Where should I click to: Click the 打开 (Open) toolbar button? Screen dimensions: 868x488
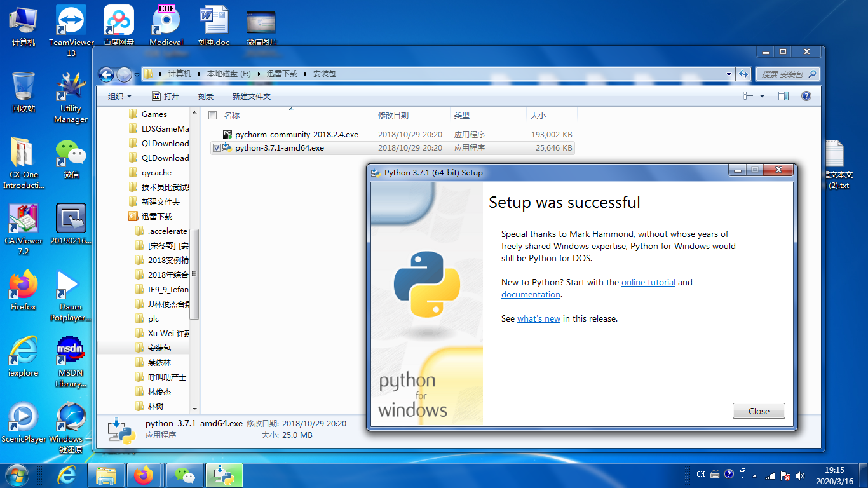[x=165, y=96]
